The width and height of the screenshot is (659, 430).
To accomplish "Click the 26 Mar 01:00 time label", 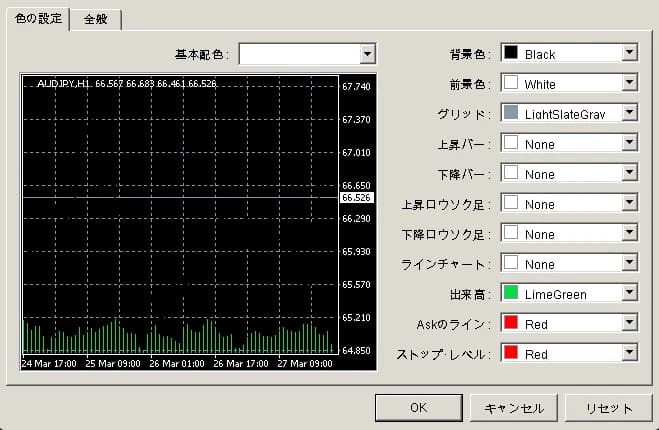I will point(177,364).
